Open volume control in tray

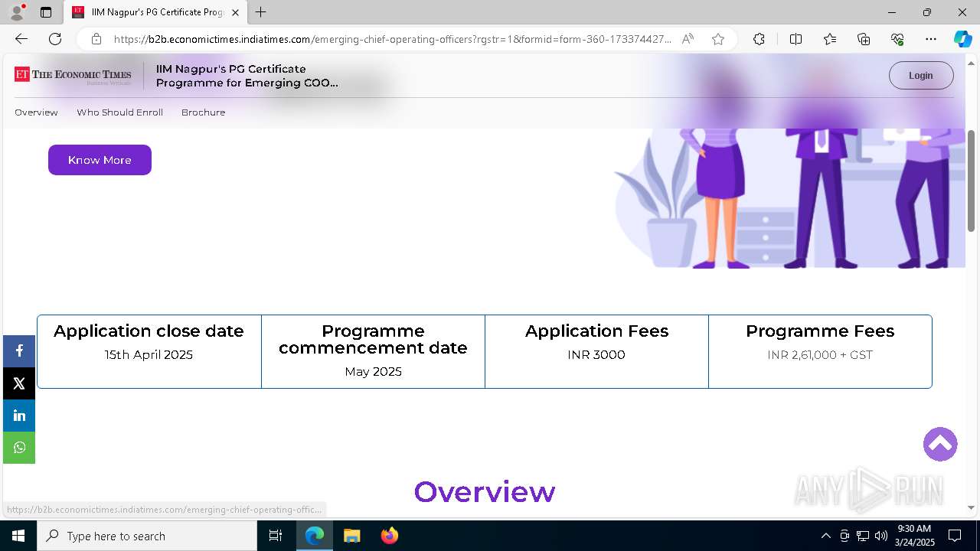pyautogui.click(x=881, y=536)
